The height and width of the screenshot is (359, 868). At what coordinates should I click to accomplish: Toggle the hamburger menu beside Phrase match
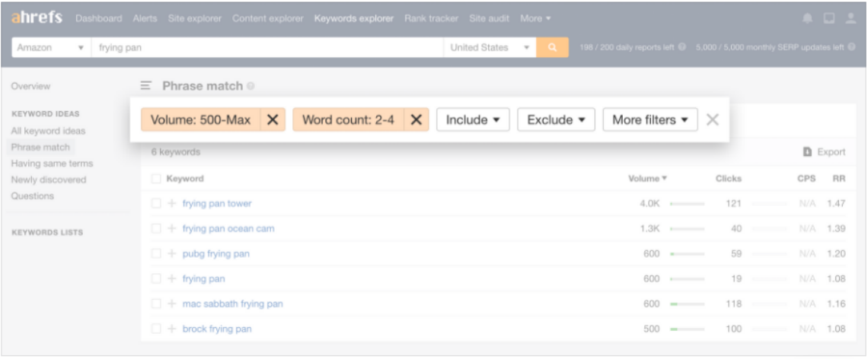click(x=145, y=86)
